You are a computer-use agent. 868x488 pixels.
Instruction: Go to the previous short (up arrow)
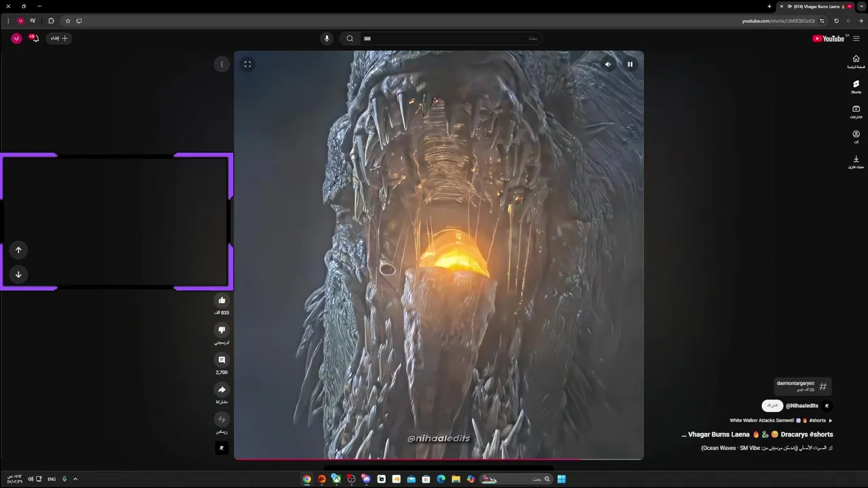(x=18, y=250)
